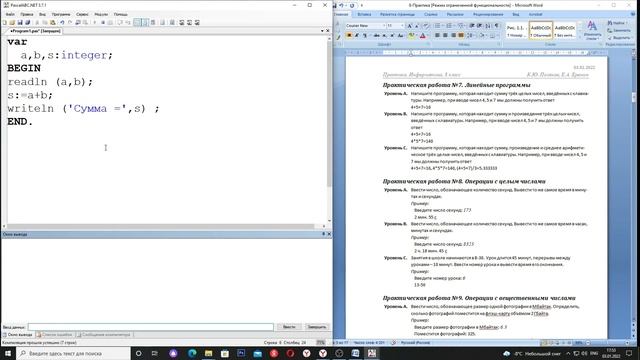The image size is (640, 360).
Task: Open the Файл menu in PascalABC.NET
Action: tap(10, 14)
